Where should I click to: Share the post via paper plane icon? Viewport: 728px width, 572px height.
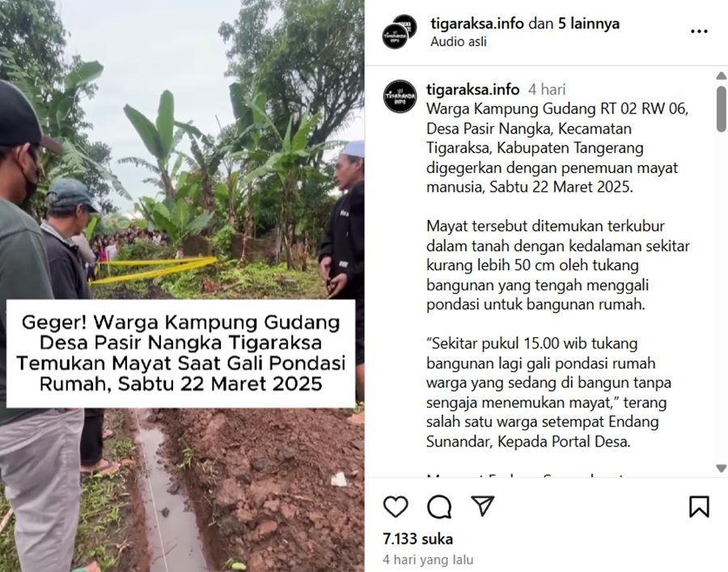point(482,506)
